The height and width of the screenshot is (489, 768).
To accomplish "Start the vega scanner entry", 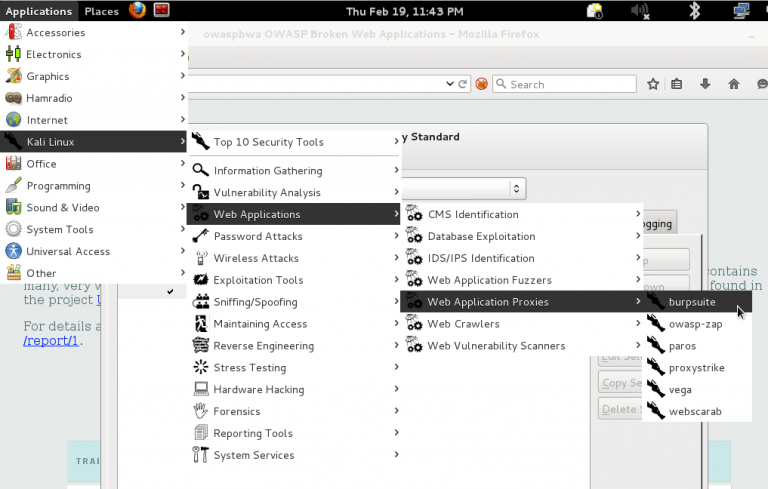I will coord(681,389).
